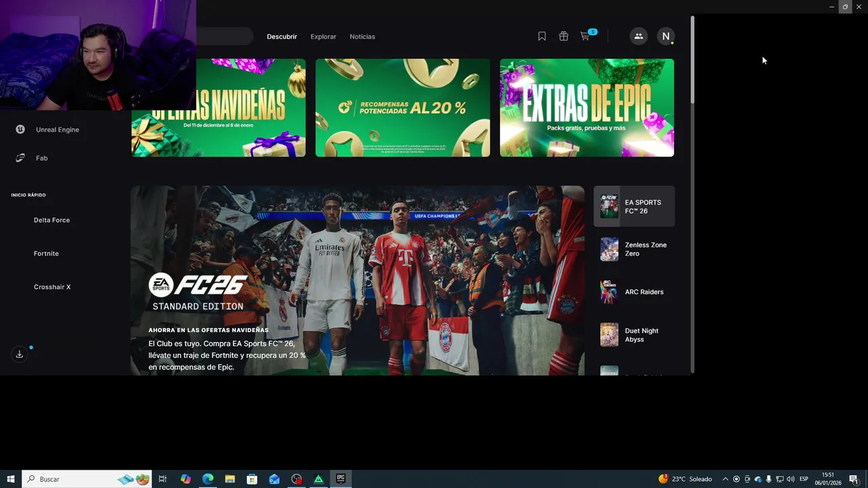Select ARC Raiders thumbnail icon
This screenshot has height=488, width=868.
click(x=609, y=292)
